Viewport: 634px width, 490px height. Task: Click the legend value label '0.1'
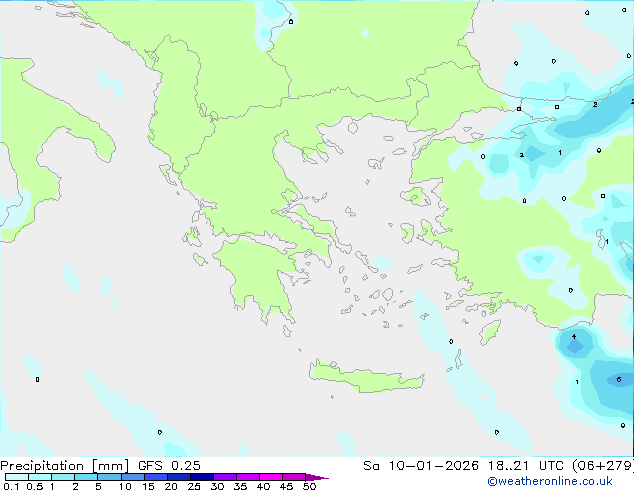(11, 486)
